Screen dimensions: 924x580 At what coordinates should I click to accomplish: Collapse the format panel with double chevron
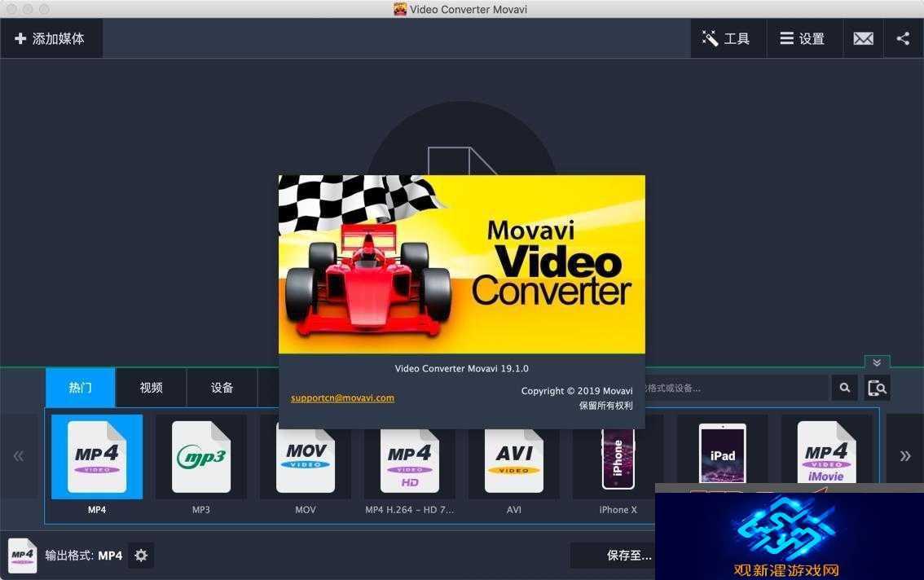[877, 362]
